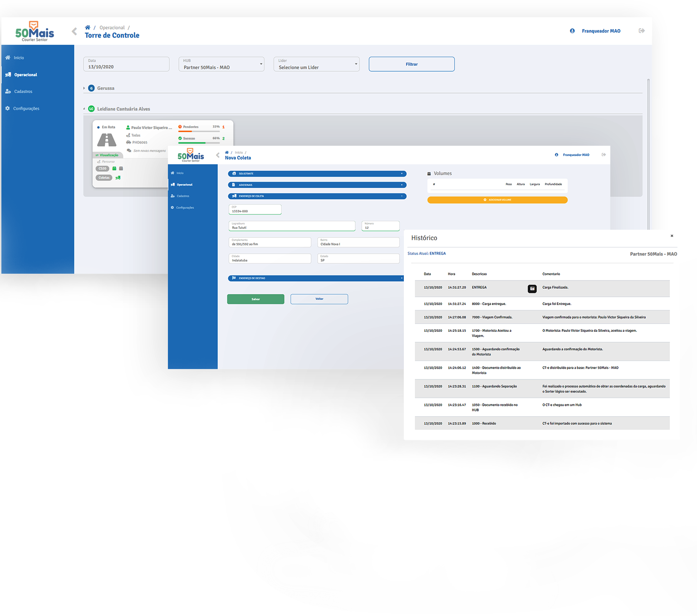Expand the SOLICITANTE accordion section
The width and height of the screenshot is (697, 616).
click(317, 173)
